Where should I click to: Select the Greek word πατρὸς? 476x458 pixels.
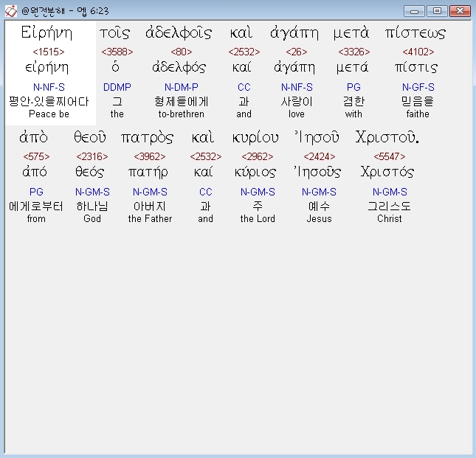pyautogui.click(x=148, y=138)
